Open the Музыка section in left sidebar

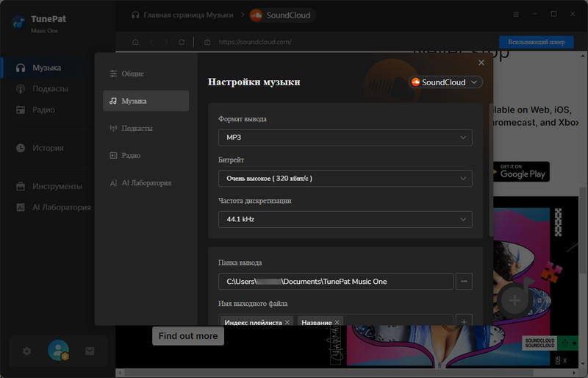(x=46, y=68)
